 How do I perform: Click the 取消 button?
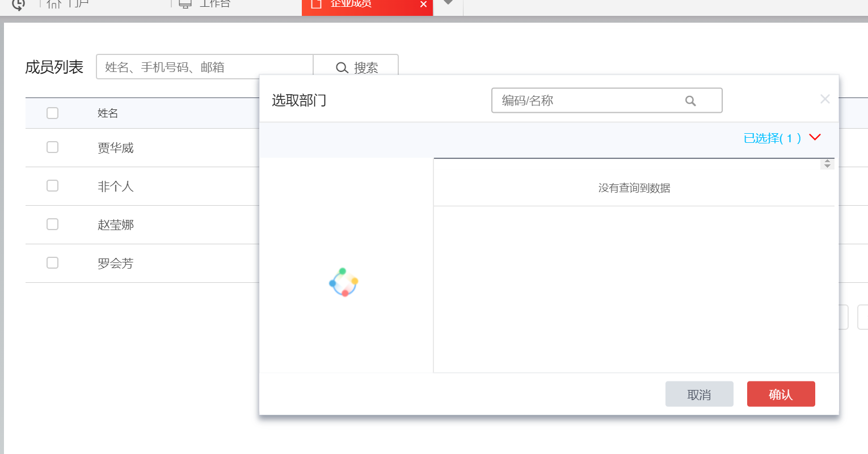coord(700,394)
